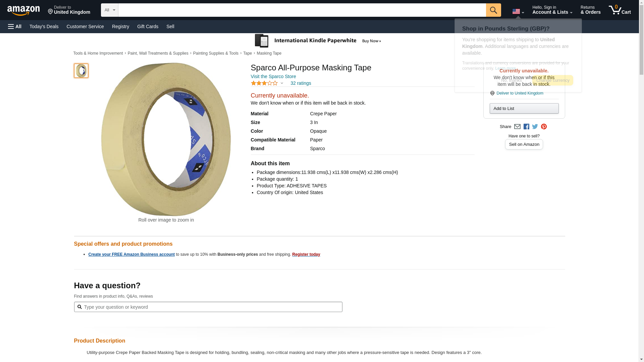This screenshot has width=644, height=362.
Task: Open the Gift Cards page
Action: (148, 26)
